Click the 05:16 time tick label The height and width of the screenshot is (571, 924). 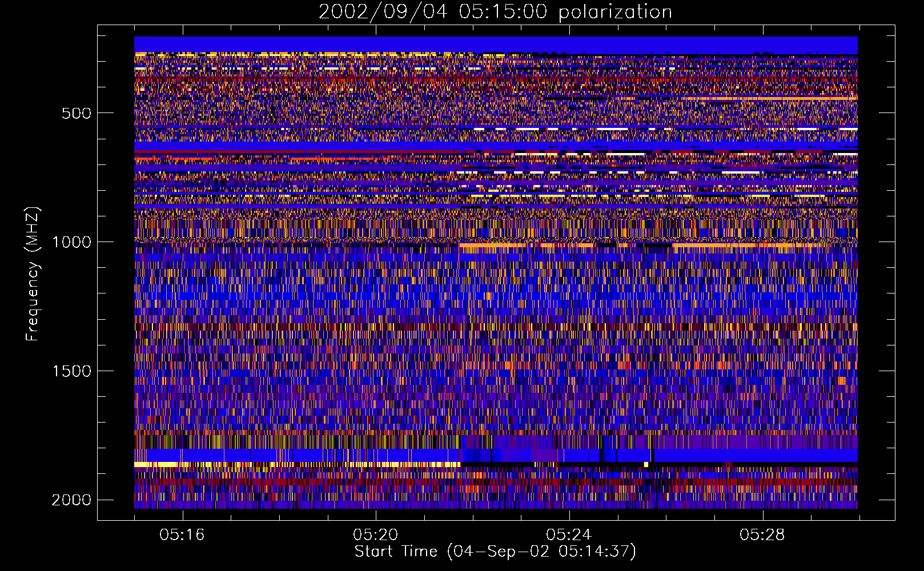click(182, 535)
